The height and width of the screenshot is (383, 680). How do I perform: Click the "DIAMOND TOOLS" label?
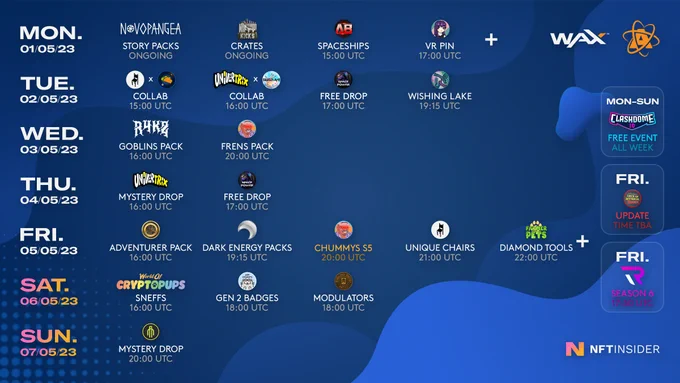[x=536, y=247]
